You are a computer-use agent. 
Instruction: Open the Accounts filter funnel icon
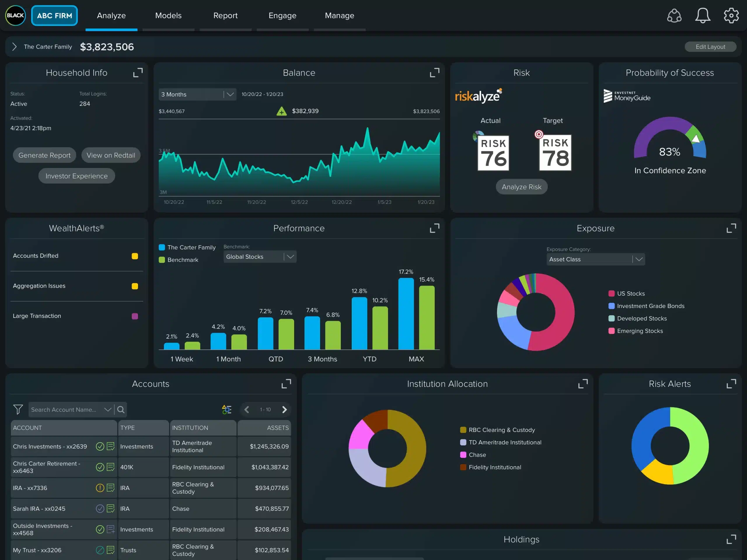click(x=18, y=409)
